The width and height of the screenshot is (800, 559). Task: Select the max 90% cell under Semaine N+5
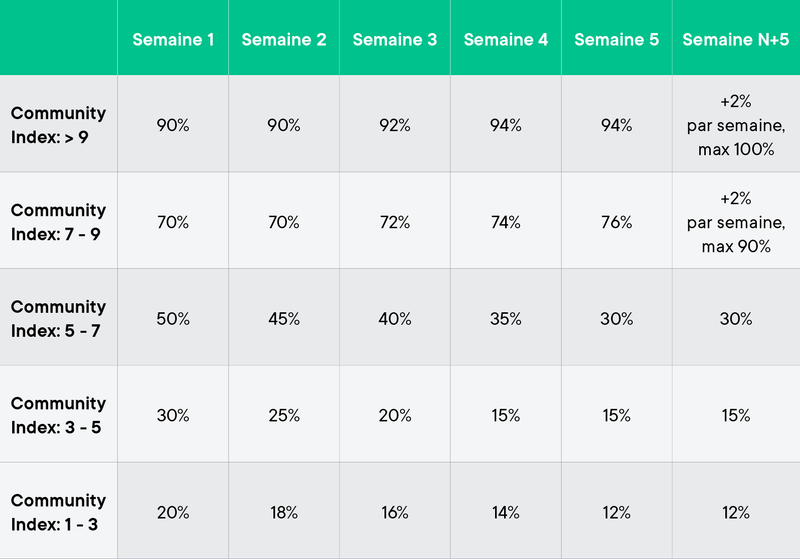click(736, 221)
